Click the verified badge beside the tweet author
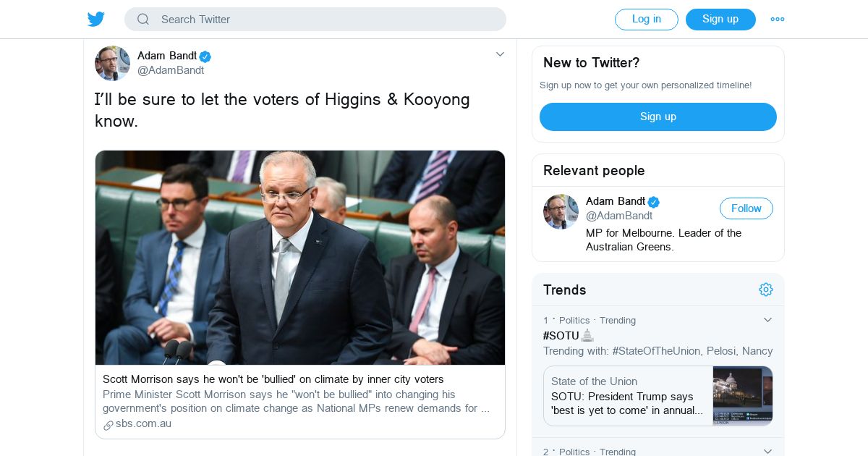 pos(205,56)
